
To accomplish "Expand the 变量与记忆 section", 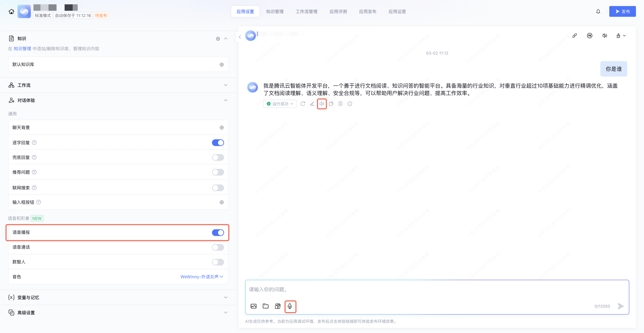I will 226,297.
